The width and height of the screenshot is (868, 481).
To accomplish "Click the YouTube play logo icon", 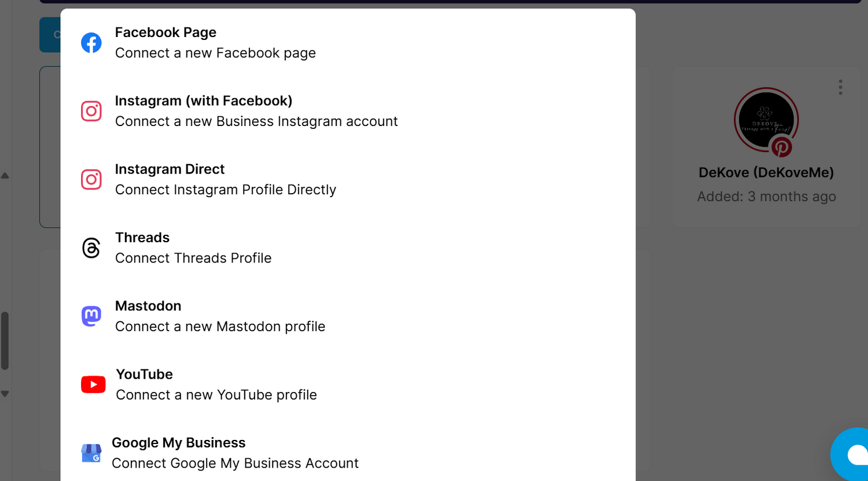I will pyautogui.click(x=93, y=384).
